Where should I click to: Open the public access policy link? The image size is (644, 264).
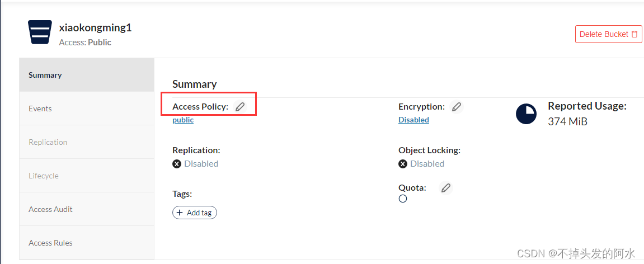[183, 120]
